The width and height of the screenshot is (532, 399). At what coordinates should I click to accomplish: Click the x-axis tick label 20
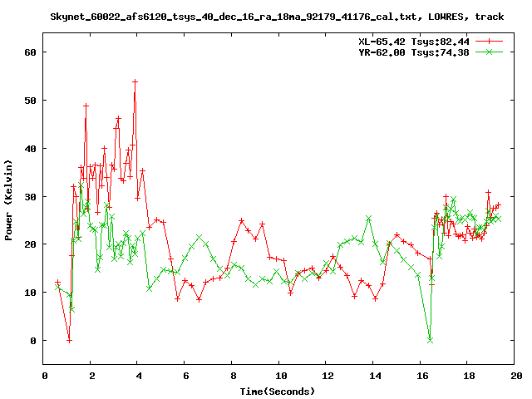pos(516,376)
